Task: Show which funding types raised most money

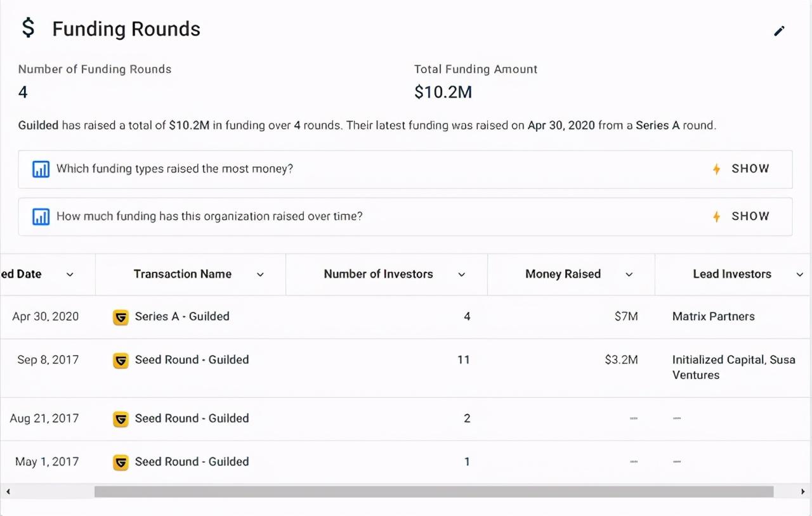Action: point(750,169)
